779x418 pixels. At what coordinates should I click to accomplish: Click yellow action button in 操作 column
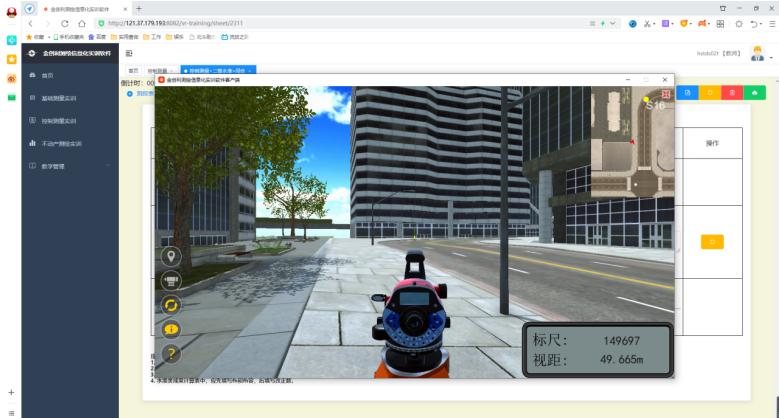tap(712, 242)
